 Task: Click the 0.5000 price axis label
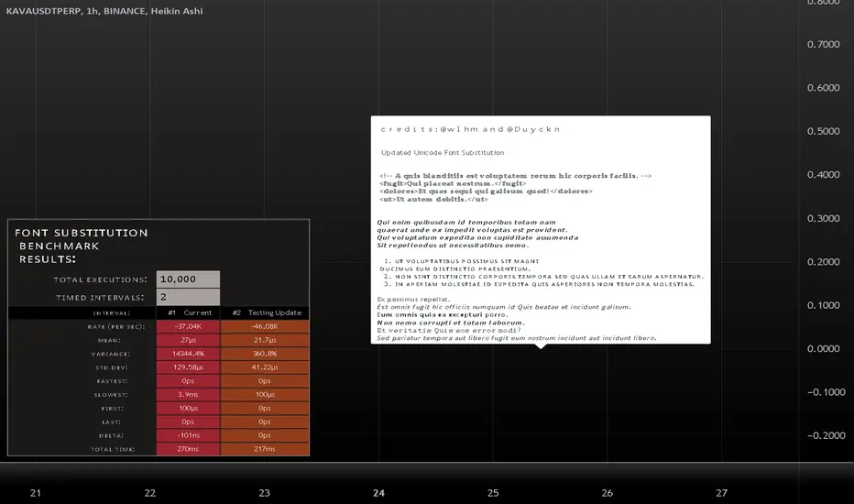pyautogui.click(x=822, y=131)
